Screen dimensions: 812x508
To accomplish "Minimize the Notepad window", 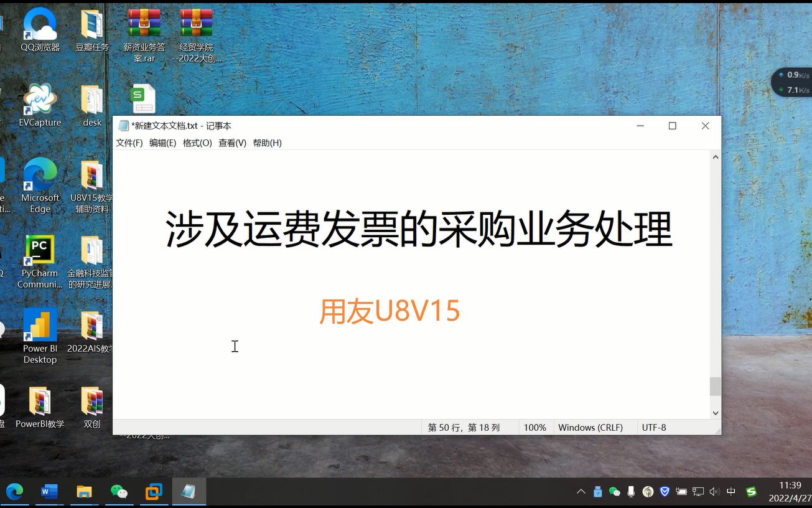I will 640,126.
